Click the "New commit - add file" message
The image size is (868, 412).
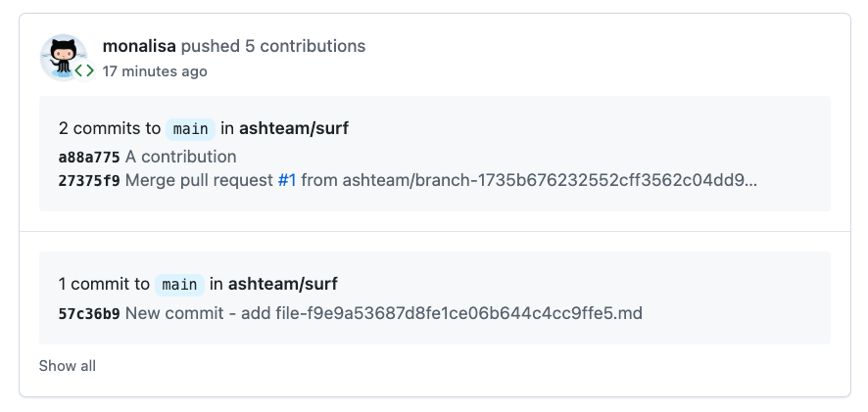pyautogui.click(x=383, y=313)
